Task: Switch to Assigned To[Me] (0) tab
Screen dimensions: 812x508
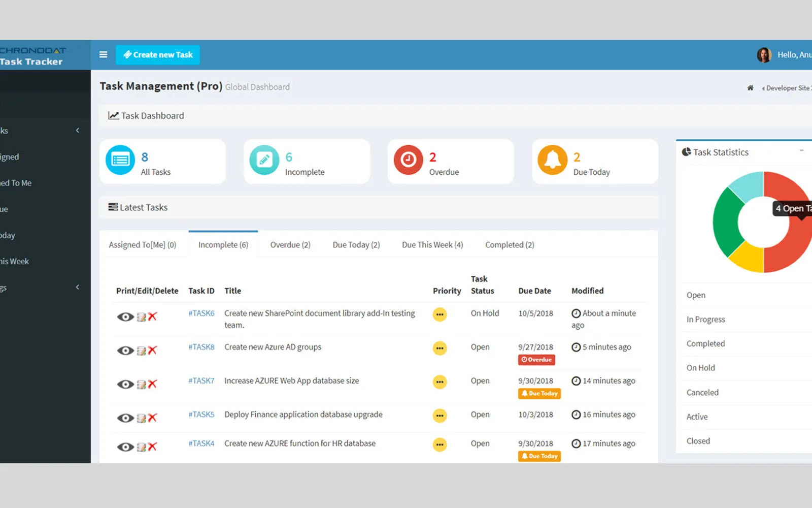Action: (143, 245)
